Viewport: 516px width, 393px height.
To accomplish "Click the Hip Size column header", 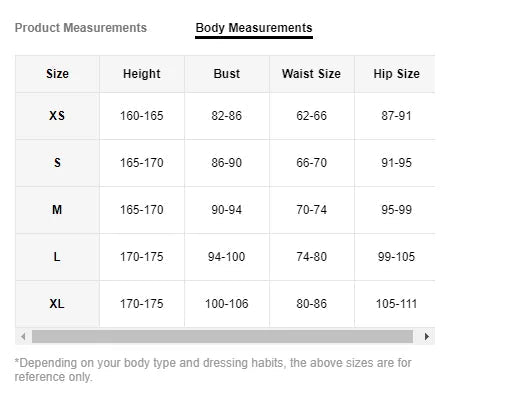I will click(x=395, y=74).
